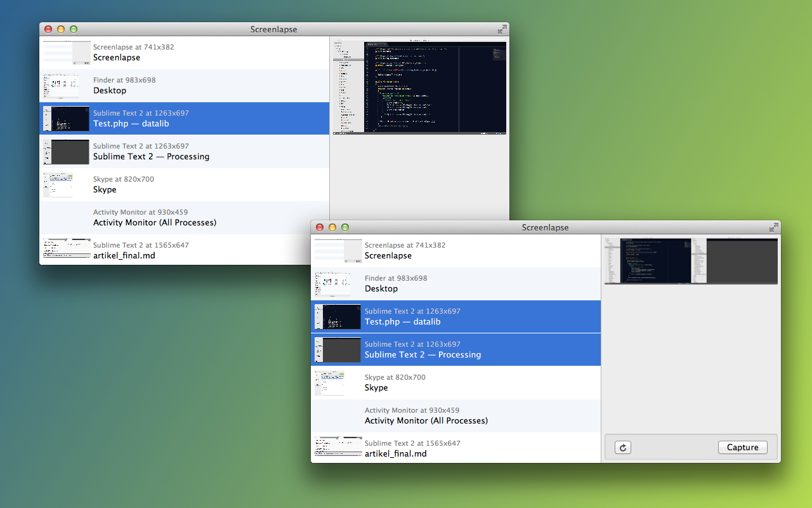
Task: Select Test.php — datalib row in back window
Action: tap(185, 119)
